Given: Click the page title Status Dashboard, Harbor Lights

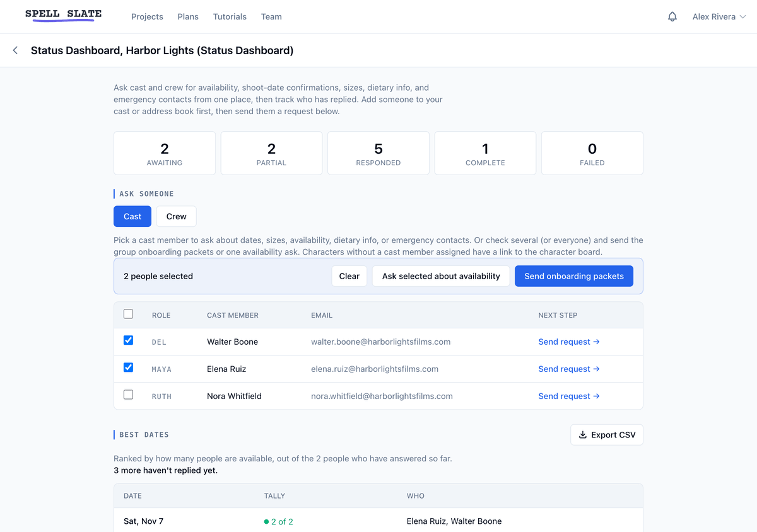Looking at the screenshot, I should [x=162, y=50].
